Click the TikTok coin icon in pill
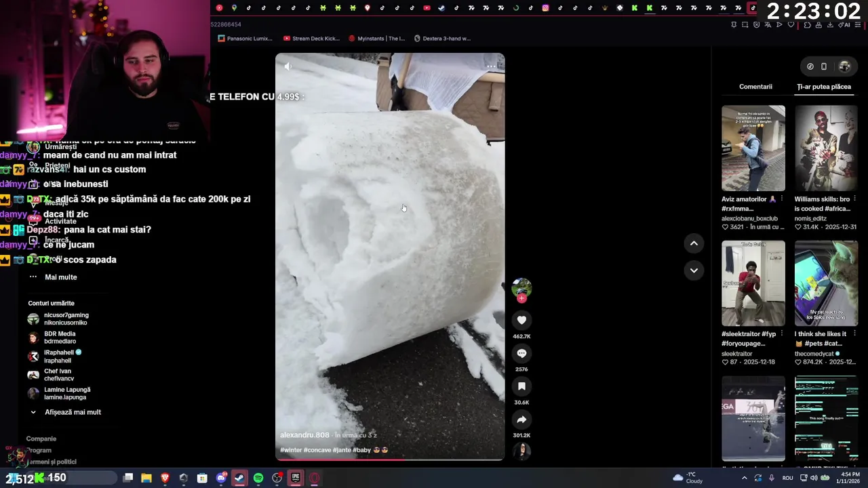The image size is (868, 488). pos(810,66)
